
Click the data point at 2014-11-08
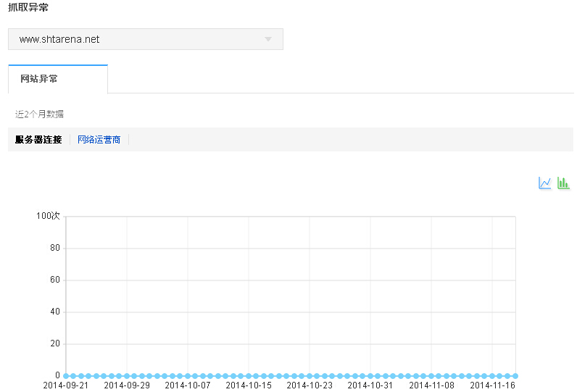[431, 375]
